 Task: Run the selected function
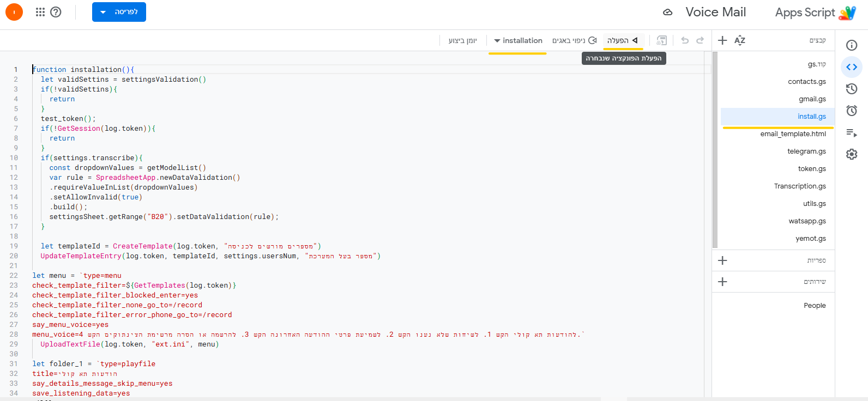click(x=623, y=40)
